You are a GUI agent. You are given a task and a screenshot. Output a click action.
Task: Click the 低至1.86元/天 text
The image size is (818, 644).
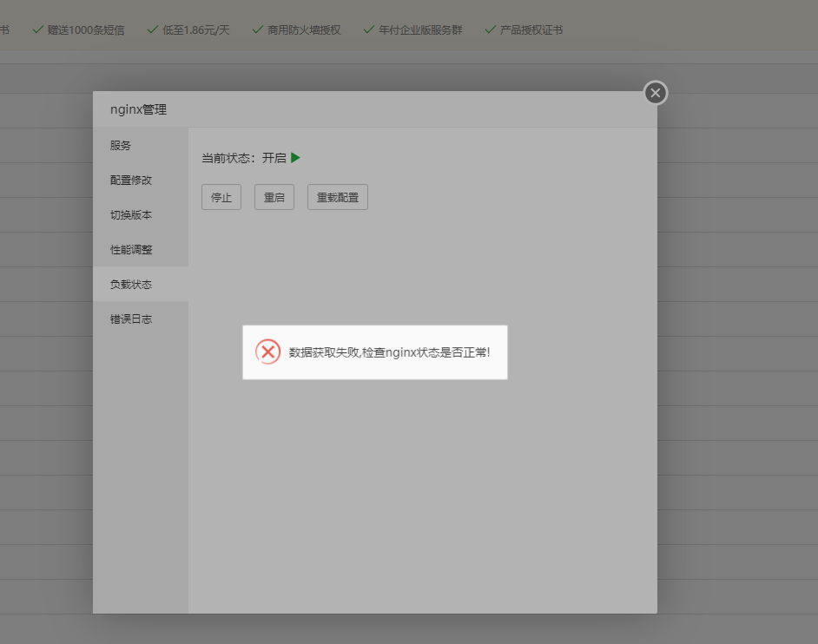[196, 30]
